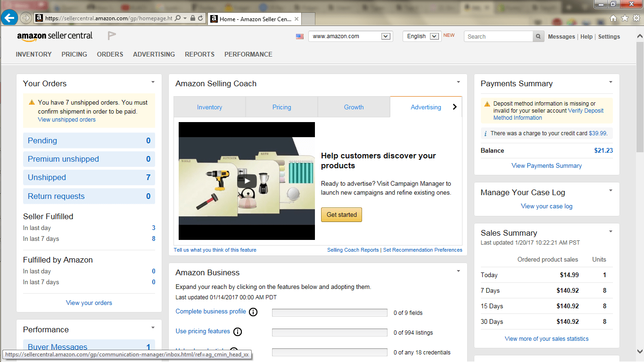Select the Advertising coach tab
The image size is (644, 362).
click(426, 107)
